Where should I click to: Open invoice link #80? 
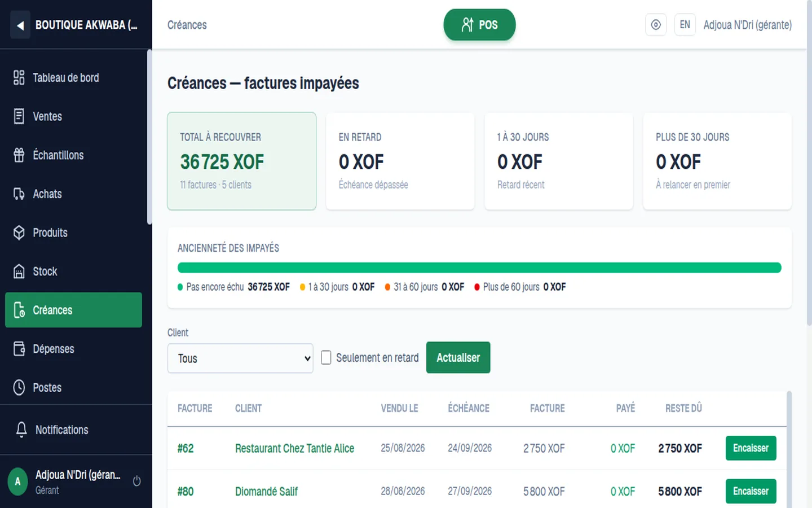(186, 491)
